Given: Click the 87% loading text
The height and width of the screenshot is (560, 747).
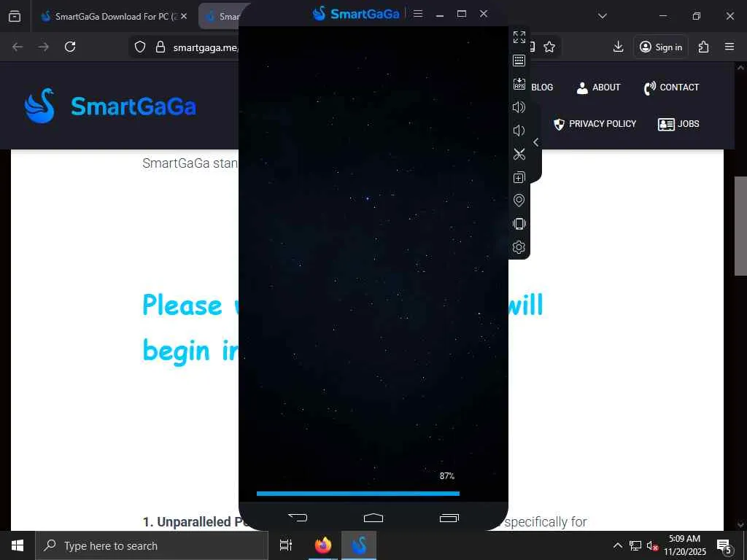Looking at the screenshot, I should click(447, 475).
